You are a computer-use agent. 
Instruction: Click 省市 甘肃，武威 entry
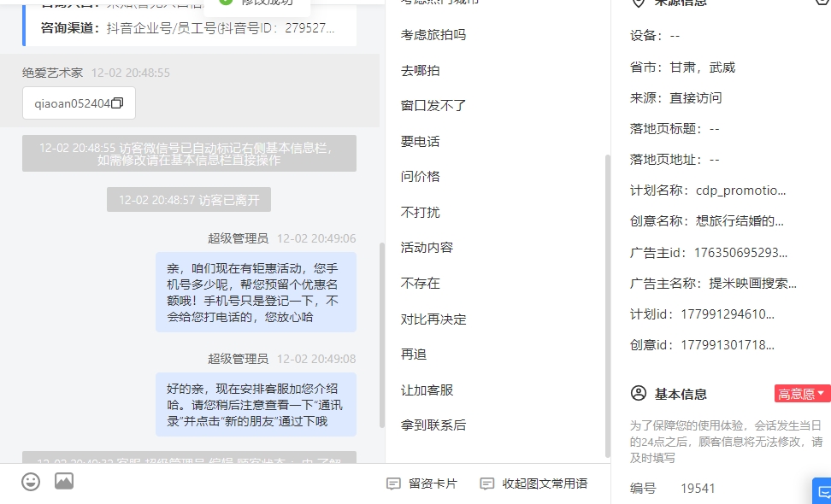point(682,67)
